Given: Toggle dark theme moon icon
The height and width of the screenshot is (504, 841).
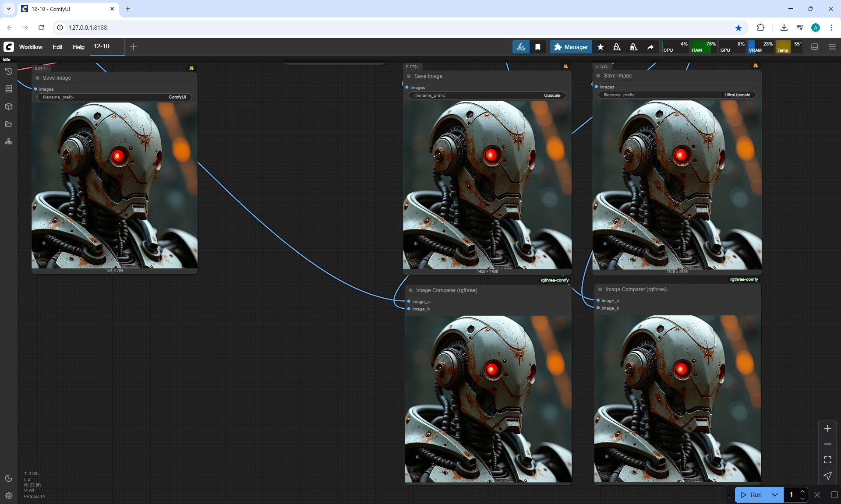Looking at the screenshot, I should (8, 478).
